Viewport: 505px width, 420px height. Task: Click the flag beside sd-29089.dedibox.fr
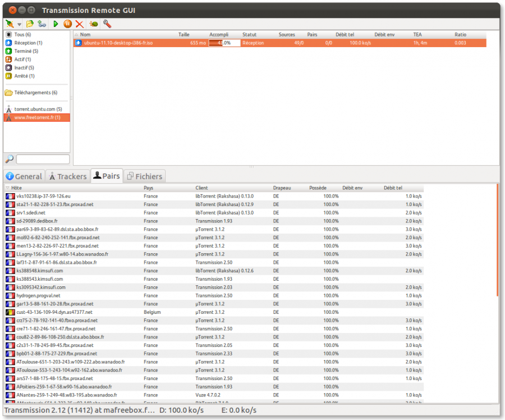tap(10, 221)
